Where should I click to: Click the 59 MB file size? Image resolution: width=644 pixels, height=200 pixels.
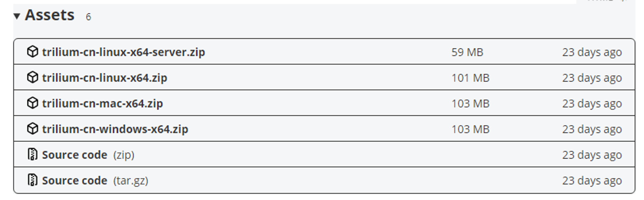pos(467,52)
